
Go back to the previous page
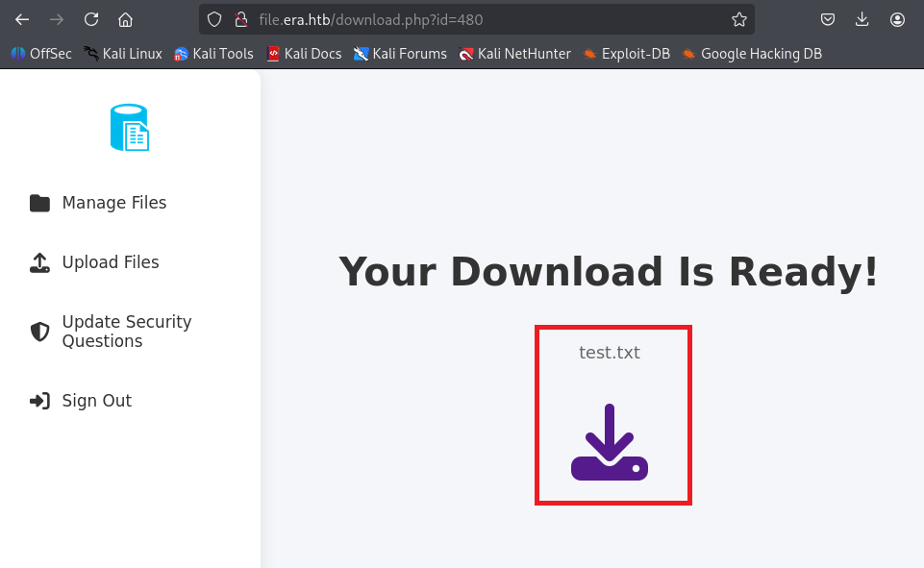click(x=22, y=19)
